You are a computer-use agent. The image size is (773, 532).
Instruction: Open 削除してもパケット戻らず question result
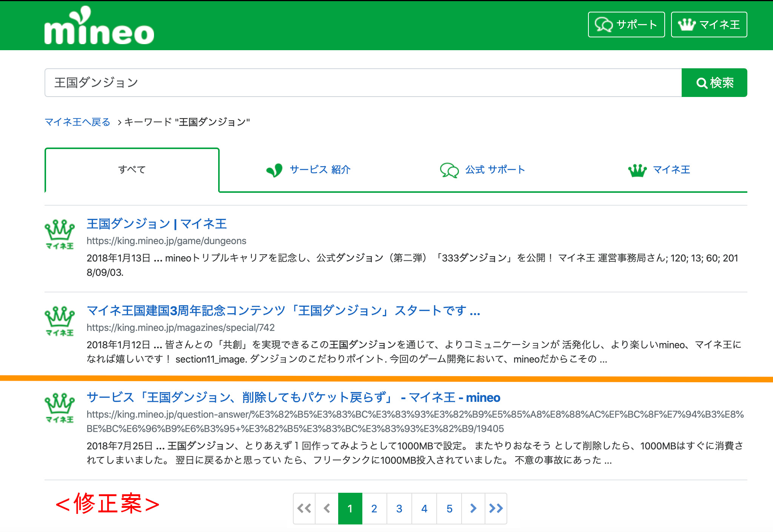[x=293, y=397]
